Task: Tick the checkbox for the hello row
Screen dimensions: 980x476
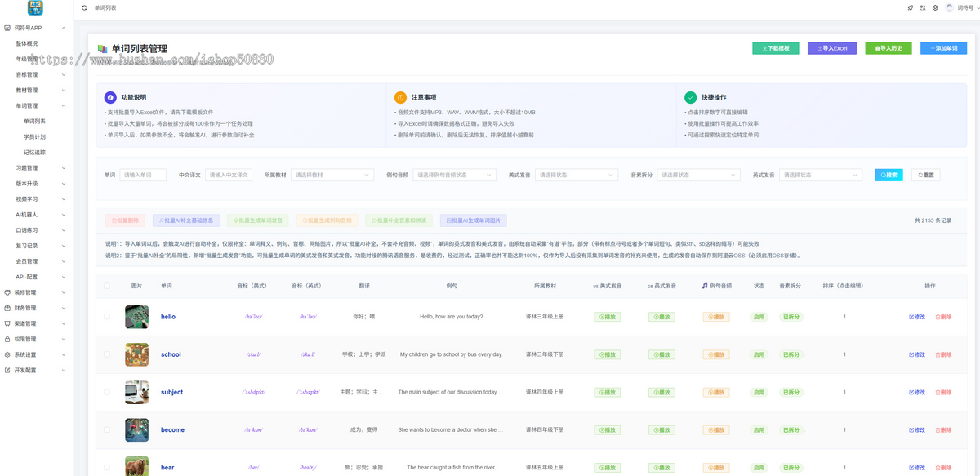Action: coord(107,317)
